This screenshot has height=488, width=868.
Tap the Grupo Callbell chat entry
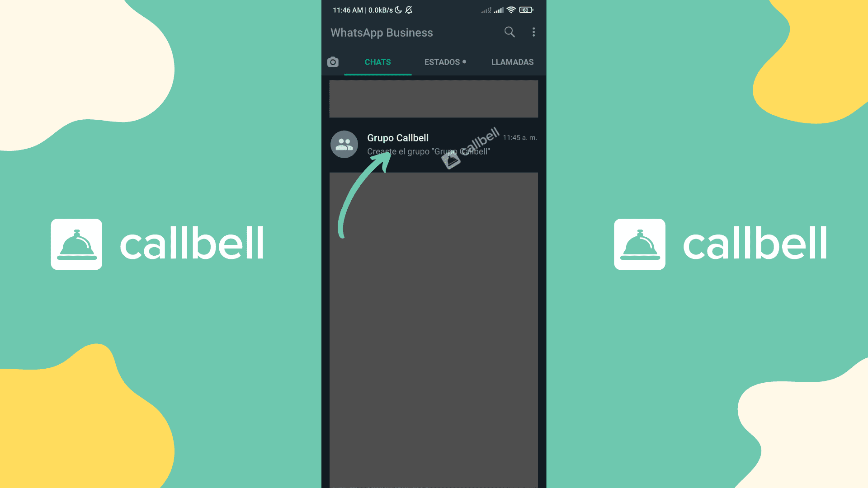point(434,144)
